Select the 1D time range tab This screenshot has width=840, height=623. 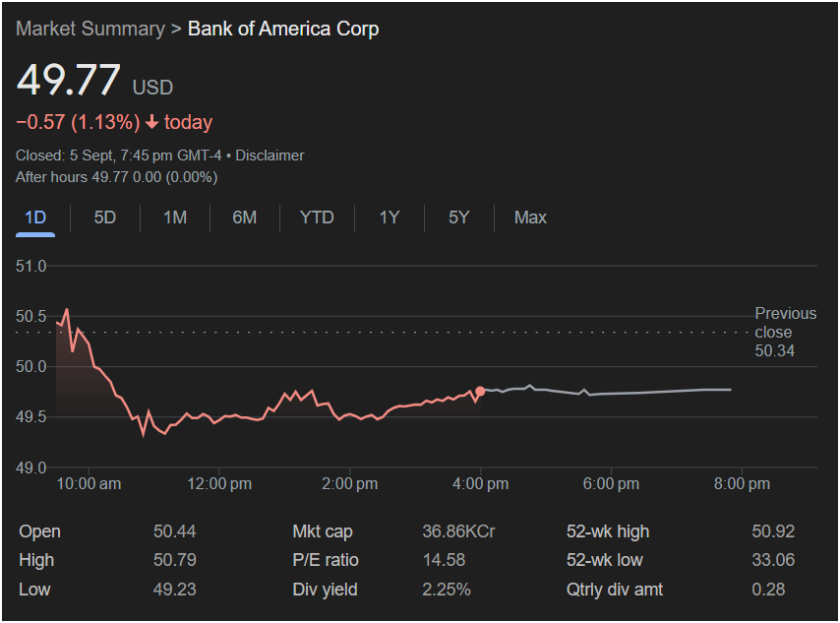click(x=35, y=218)
